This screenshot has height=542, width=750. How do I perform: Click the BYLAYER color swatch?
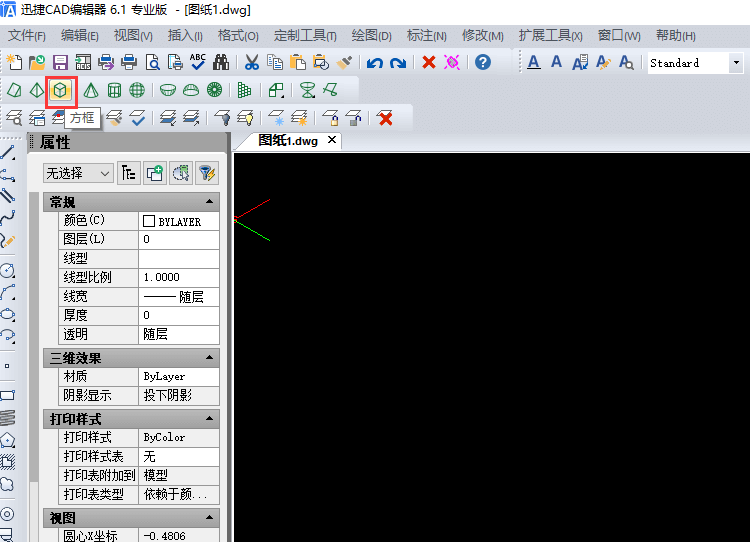[149, 221]
